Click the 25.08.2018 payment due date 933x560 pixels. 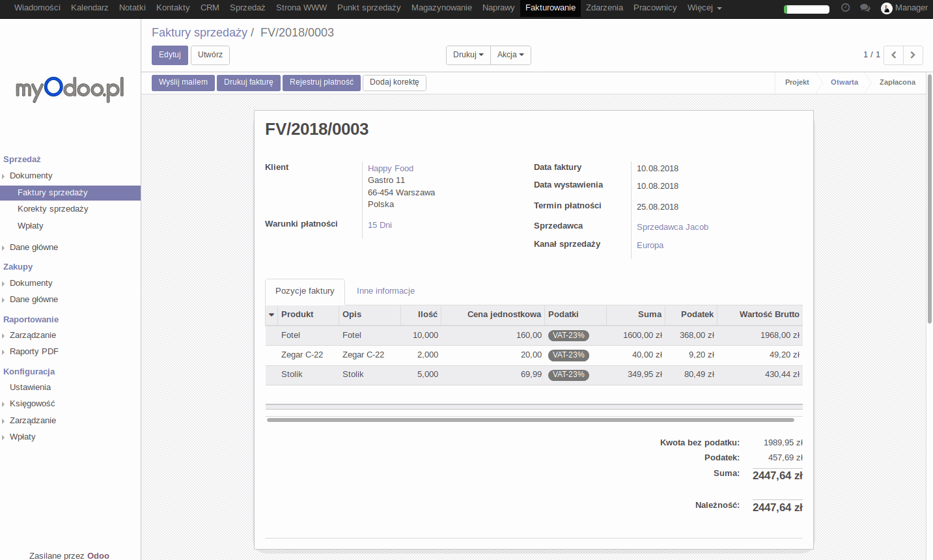pos(658,207)
